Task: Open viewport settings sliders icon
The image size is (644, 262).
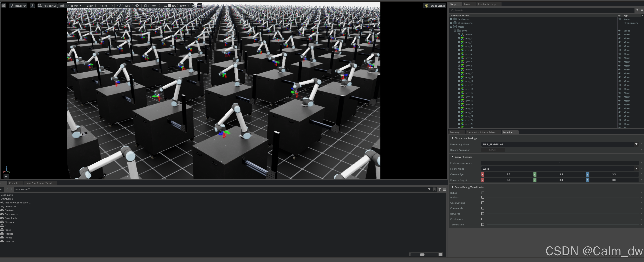Action: click(x=4, y=5)
